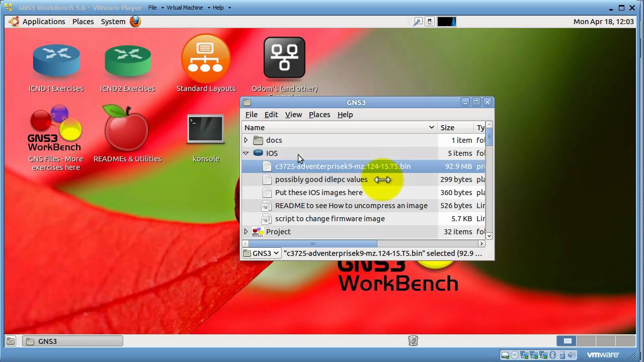Open VMware Player File dropdown menu
The width and height of the screenshot is (644, 362).
click(155, 8)
